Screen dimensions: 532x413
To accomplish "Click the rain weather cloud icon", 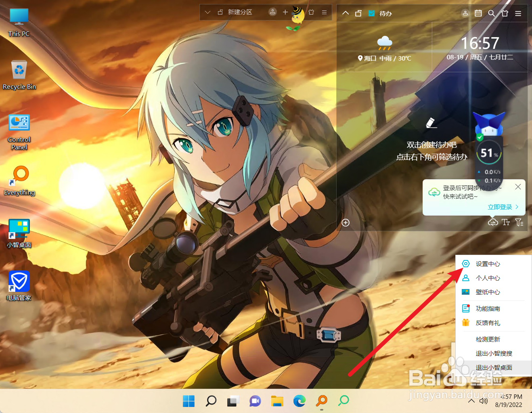I will (384, 43).
